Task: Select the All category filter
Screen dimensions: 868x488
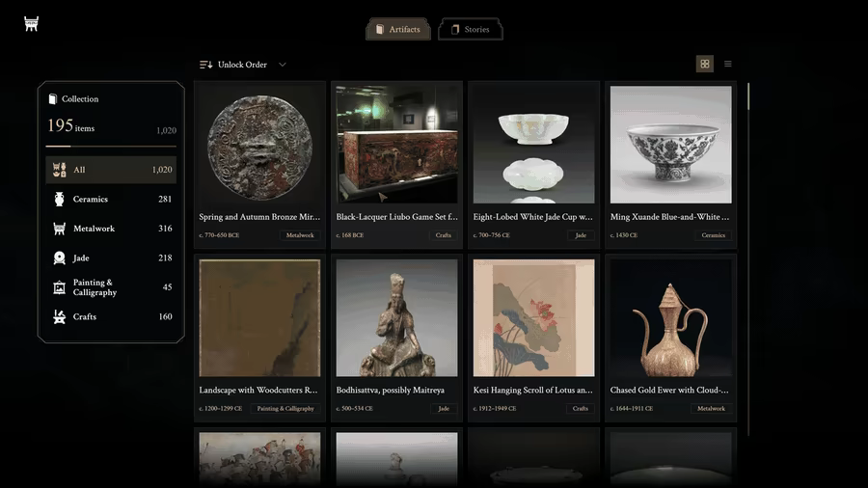Action: (x=111, y=170)
